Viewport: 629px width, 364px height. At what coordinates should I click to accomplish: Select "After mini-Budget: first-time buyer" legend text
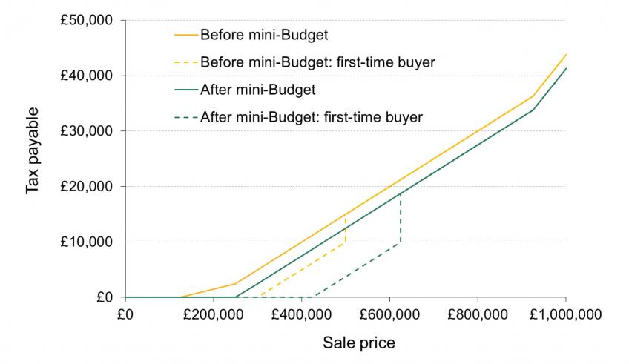coord(312,117)
